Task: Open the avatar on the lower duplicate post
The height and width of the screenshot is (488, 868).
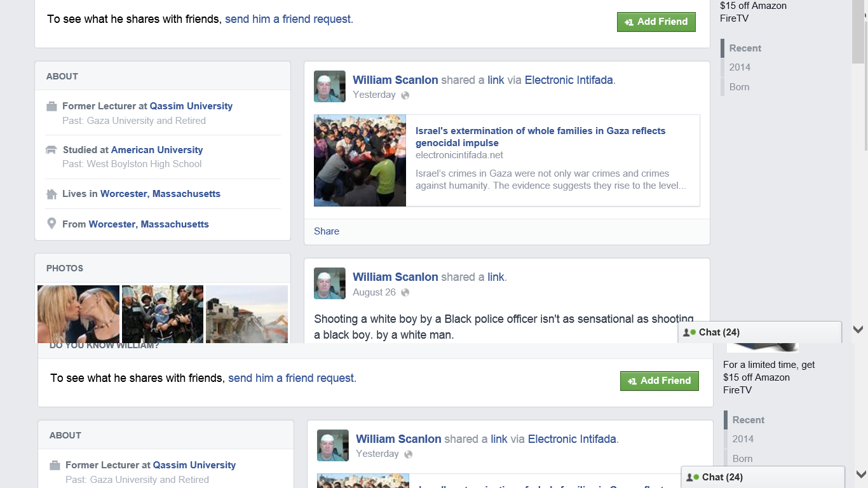Action: pos(333,445)
